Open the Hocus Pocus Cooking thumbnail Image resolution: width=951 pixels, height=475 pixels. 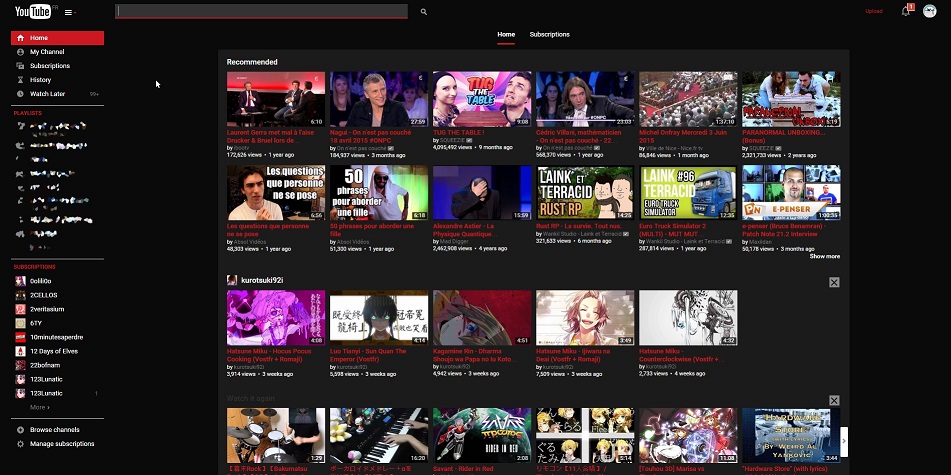tap(276, 318)
